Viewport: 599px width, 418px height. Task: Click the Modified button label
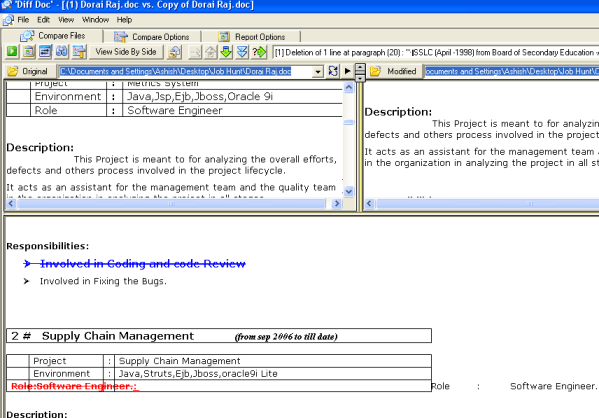pyautogui.click(x=401, y=71)
